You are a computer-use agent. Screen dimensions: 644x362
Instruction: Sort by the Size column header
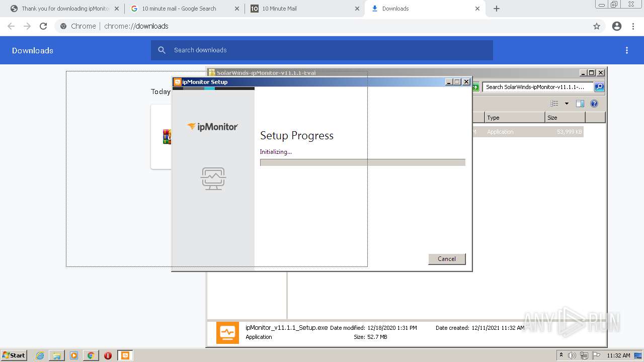(565, 118)
